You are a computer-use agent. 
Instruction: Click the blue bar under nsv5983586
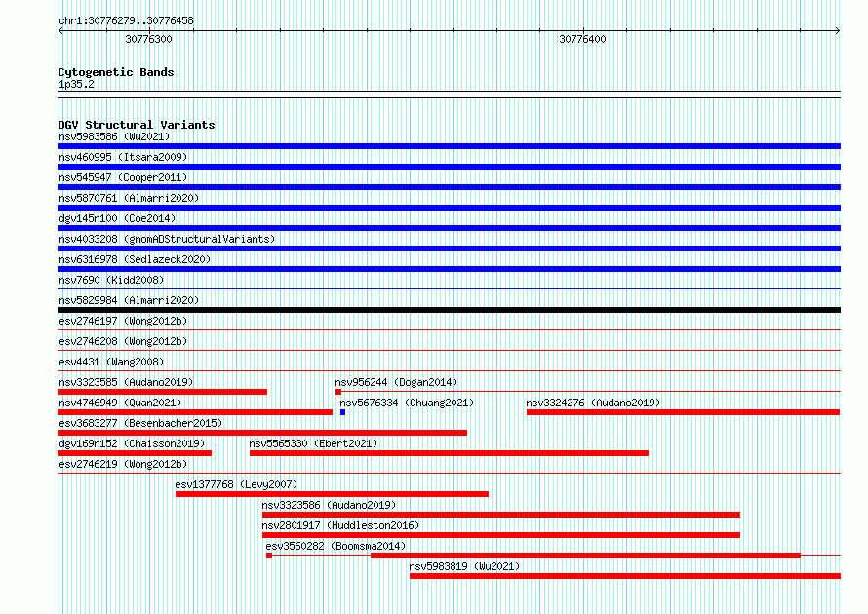(449, 146)
